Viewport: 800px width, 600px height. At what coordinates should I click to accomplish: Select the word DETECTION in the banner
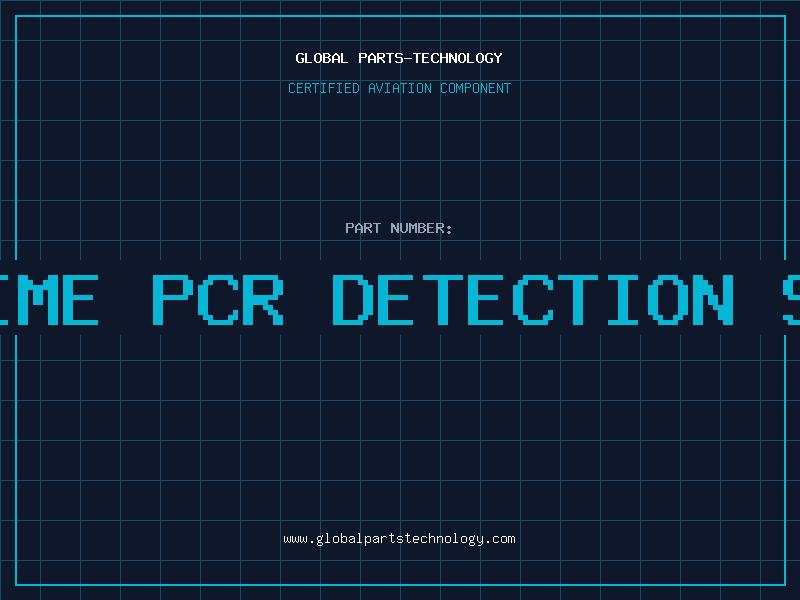tap(533, 299)
